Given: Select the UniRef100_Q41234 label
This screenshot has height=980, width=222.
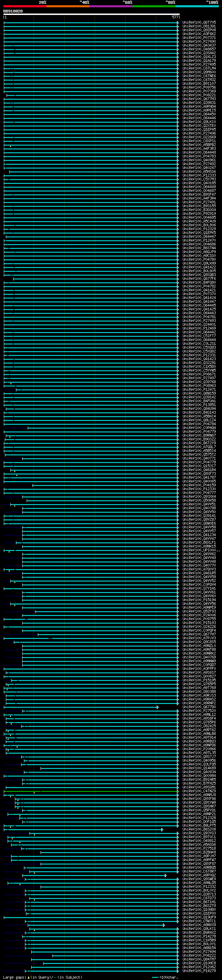Looking at the screenshot, I should coord(199,535).
